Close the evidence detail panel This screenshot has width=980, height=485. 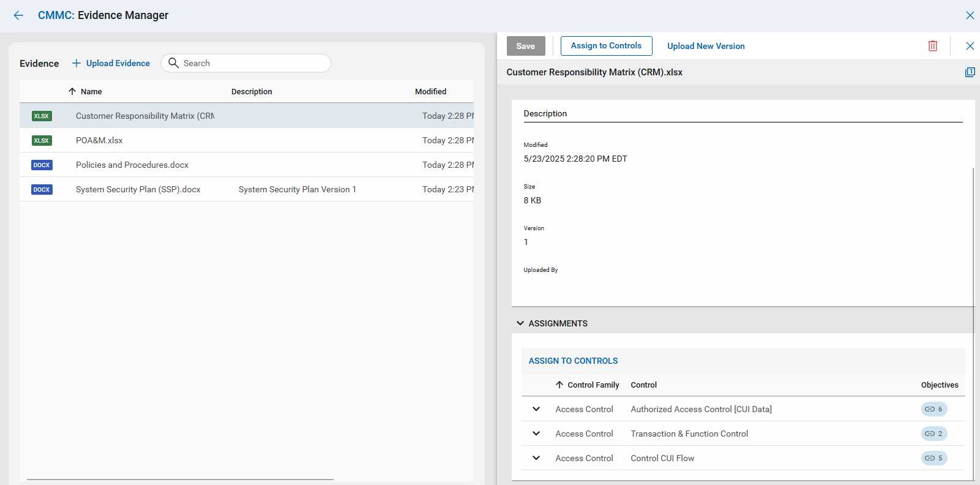point(970,46)
